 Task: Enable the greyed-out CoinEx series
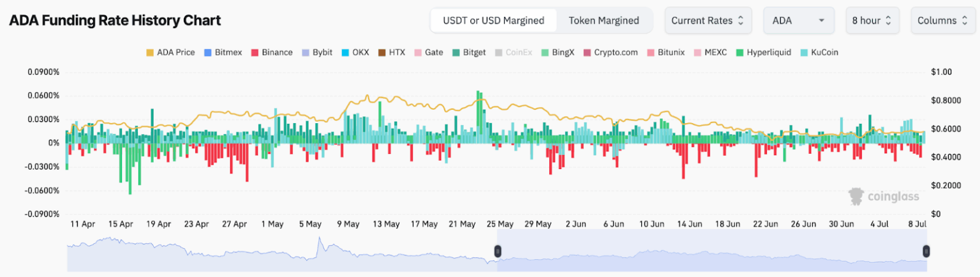[x=498, y=52]
